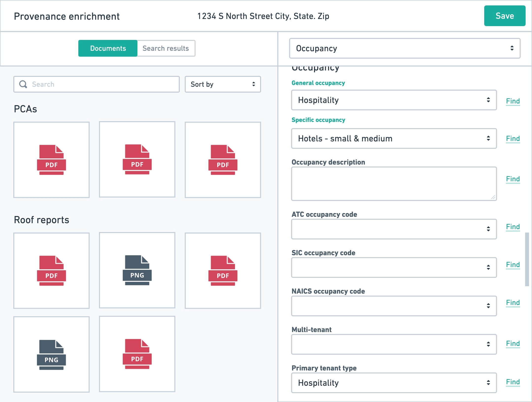Open the first Roof reports PDF
532x402 pixels.
tap(51, 270)
